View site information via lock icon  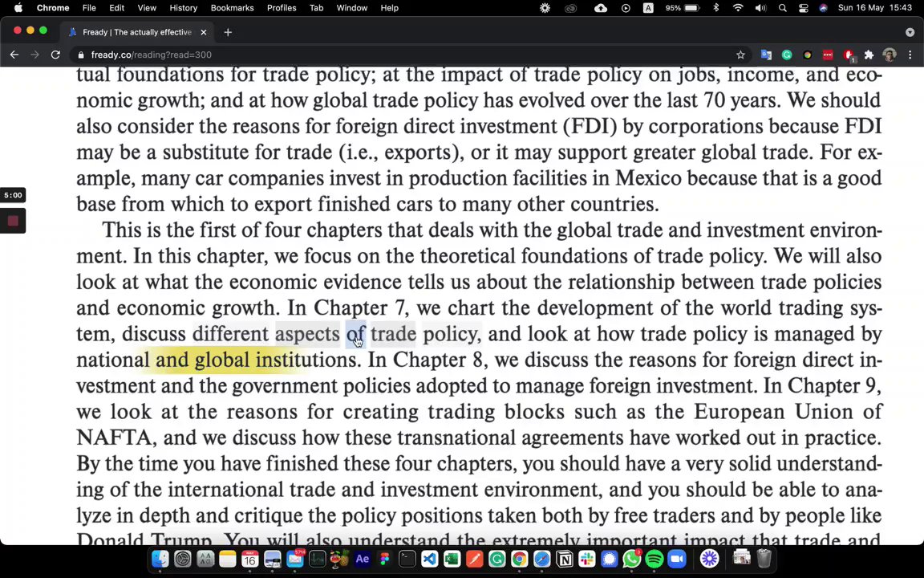click(81, 55)
